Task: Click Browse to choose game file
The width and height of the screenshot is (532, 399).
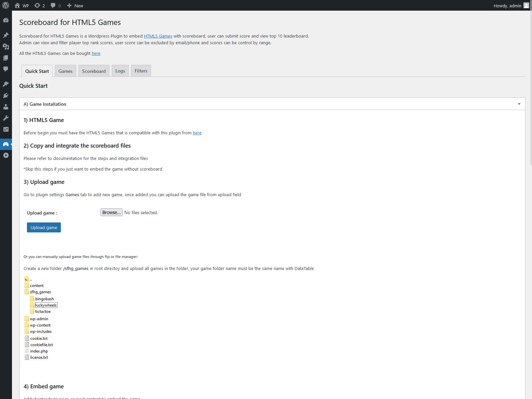Action: [x=111, y=212]
